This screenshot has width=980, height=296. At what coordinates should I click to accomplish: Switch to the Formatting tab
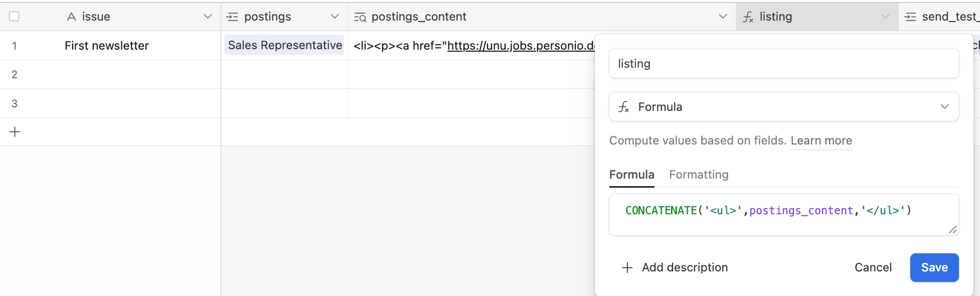(698, 175)
